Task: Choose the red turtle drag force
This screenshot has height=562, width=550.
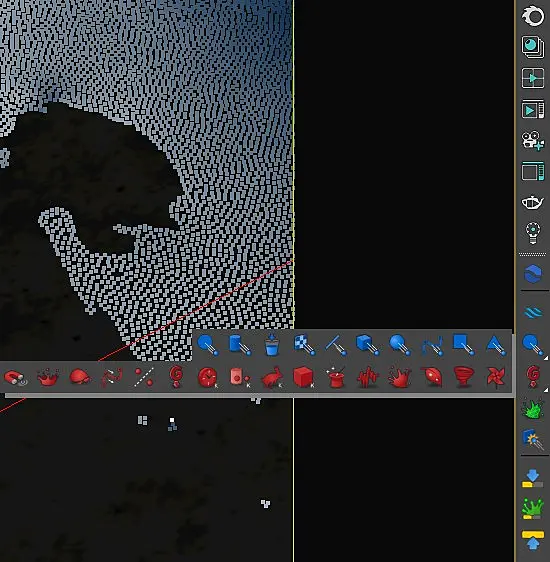Action: (x=80, y=377)
